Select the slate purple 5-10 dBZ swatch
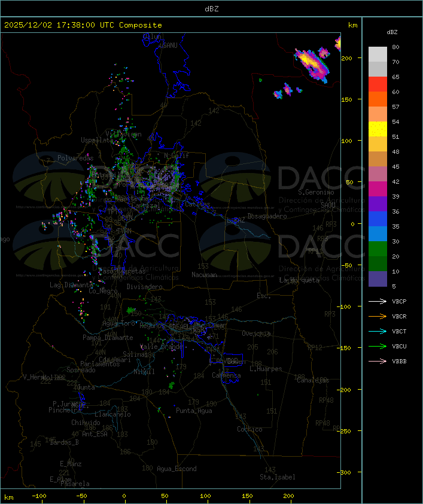Screen dimensions: 423x504 [378, 279]
